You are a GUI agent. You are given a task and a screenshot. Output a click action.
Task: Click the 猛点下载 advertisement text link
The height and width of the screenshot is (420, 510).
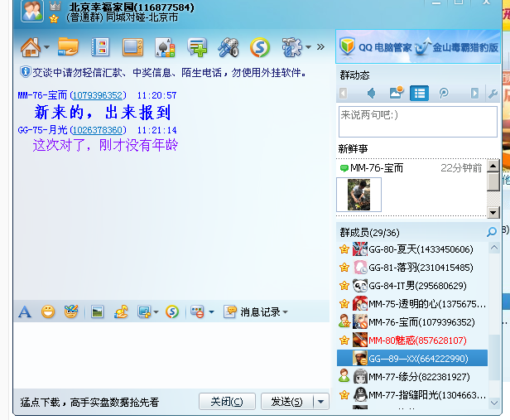[x=89, y=403]
